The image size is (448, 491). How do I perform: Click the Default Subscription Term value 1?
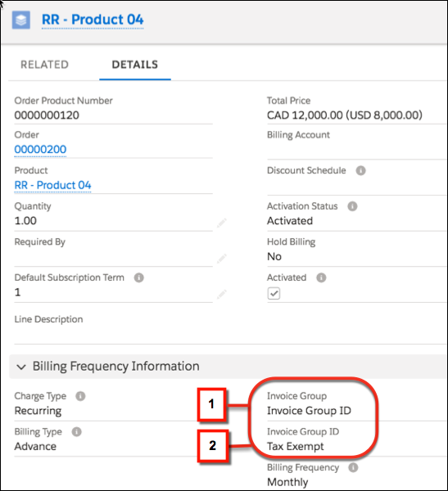coord(17,292)
